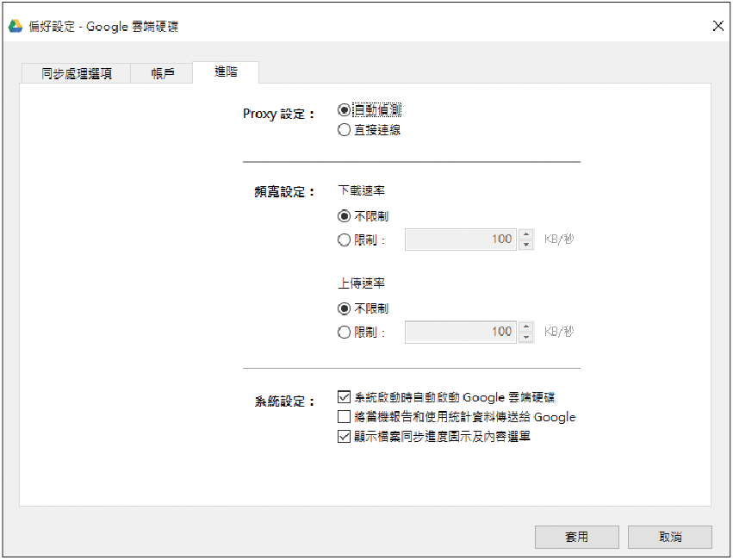This screenshot has height=560, width=733.
Task: Select 自動偵測 proxy option
Action: tap(370, 110)
